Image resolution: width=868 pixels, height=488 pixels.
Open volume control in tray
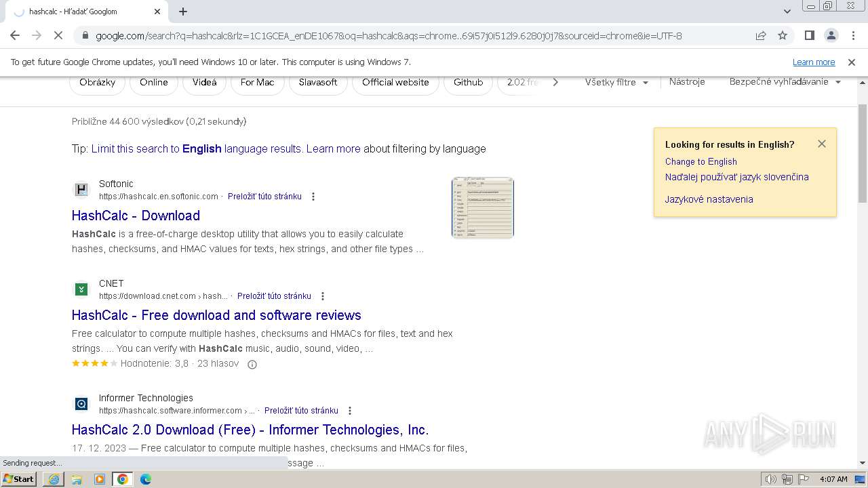[x=771, y=479]
